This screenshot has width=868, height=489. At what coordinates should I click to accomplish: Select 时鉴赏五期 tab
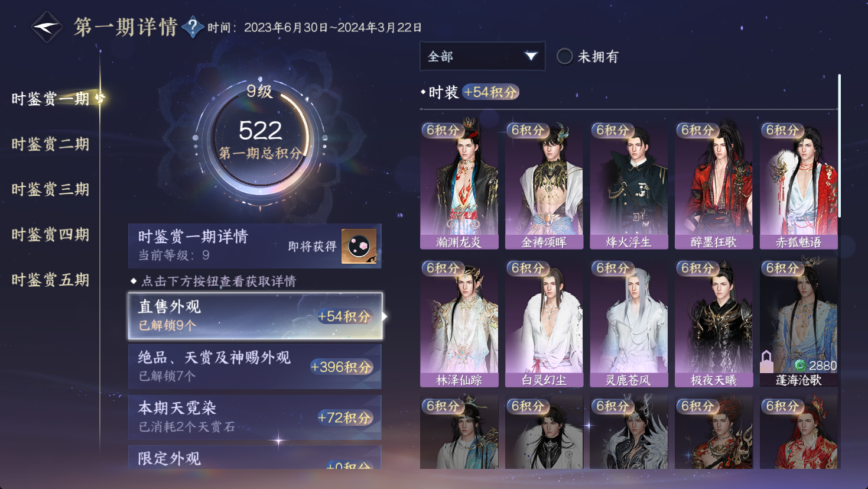click(x=51, y=280)
